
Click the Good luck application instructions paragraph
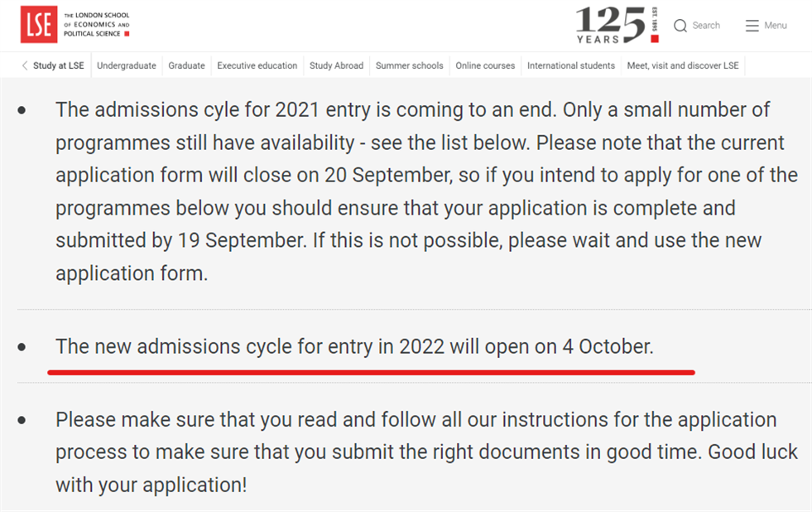click(x=426, y=452)
